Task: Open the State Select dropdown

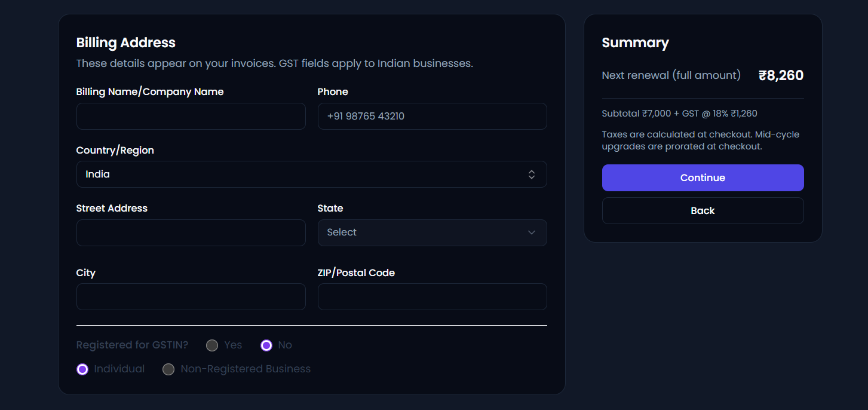Action: point(432,232)
